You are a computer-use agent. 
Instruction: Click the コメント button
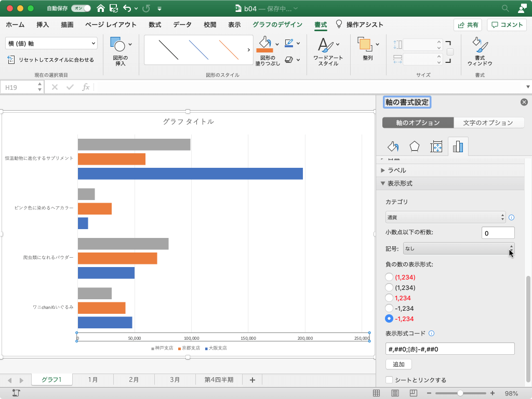(507, 25)
